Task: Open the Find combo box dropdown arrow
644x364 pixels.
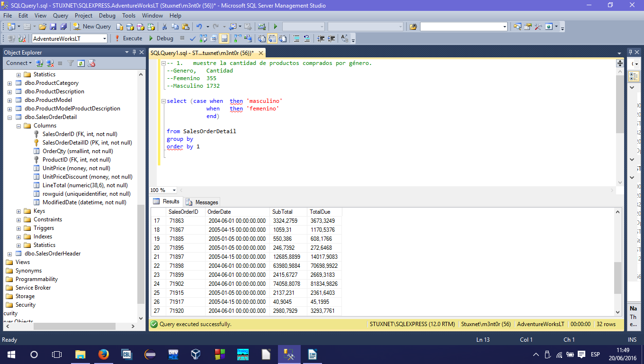Action: 506,27
